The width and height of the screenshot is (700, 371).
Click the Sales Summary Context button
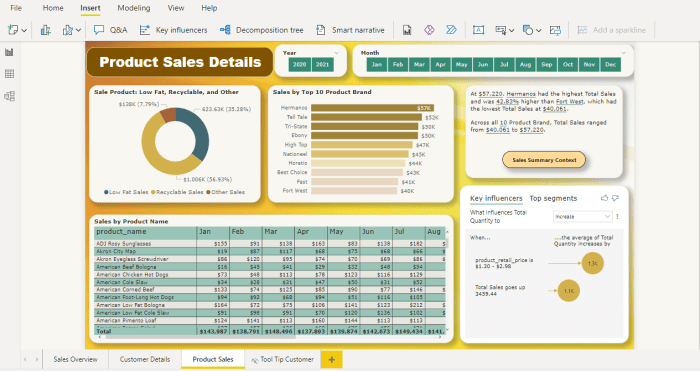(x=544, y=160)
